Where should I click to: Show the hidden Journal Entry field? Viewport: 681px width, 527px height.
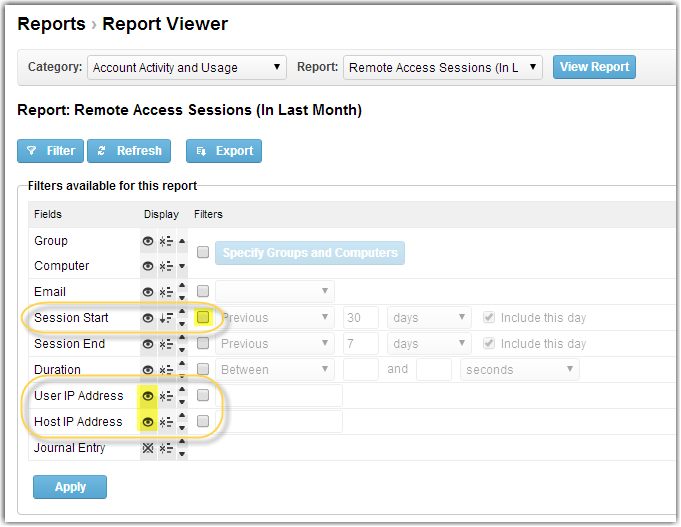(x=149, y=448)
